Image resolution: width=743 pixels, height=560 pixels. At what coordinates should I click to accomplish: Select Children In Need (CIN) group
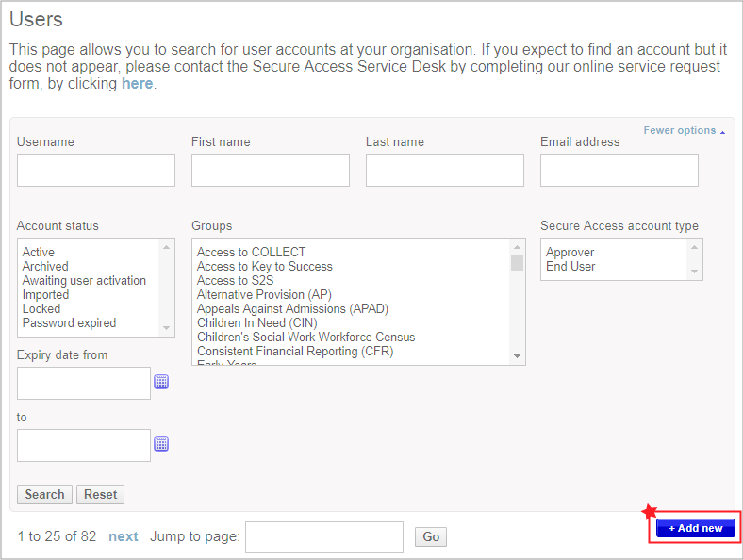click(x=256, y=323)
